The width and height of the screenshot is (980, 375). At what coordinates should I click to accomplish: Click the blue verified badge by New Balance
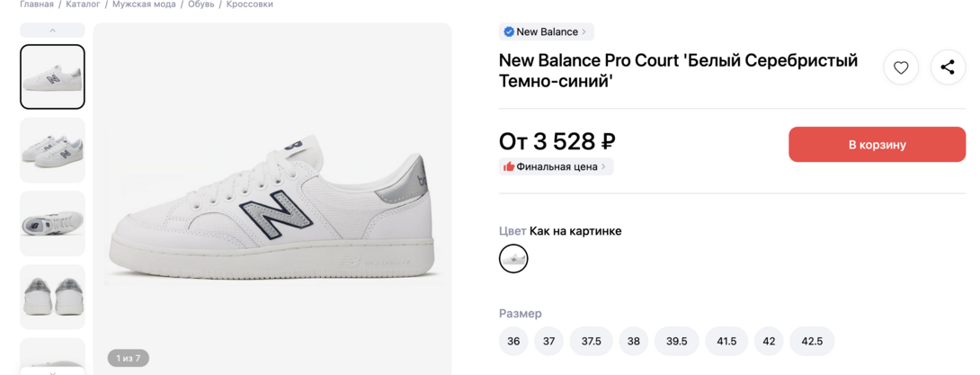coord(509,31)
